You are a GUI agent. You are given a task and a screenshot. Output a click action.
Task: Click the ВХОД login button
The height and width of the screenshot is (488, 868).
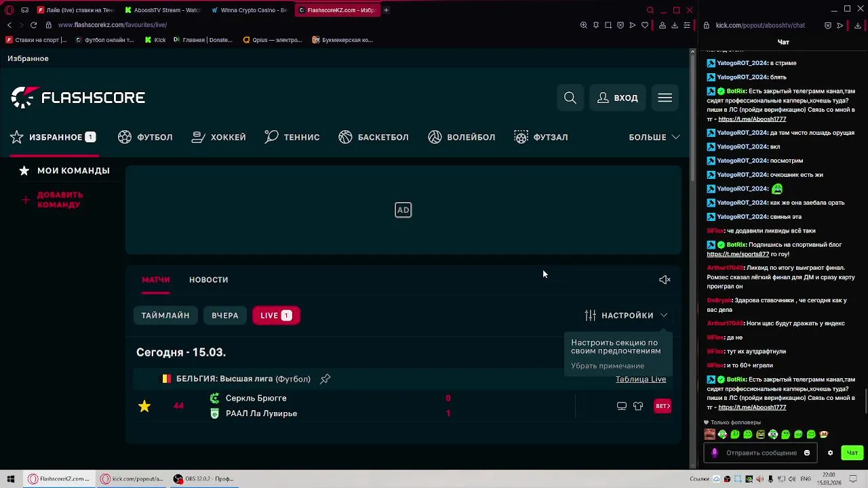[618, 98]
